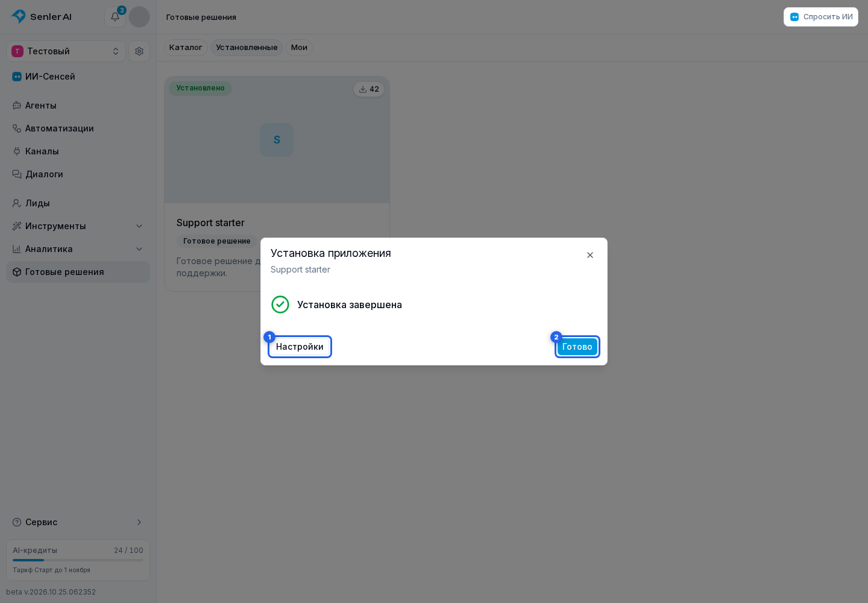The height and width of the screenshot is (603, 868).
Task: Open Лиды in the sidebar
Action: click(x=78, y=203)
